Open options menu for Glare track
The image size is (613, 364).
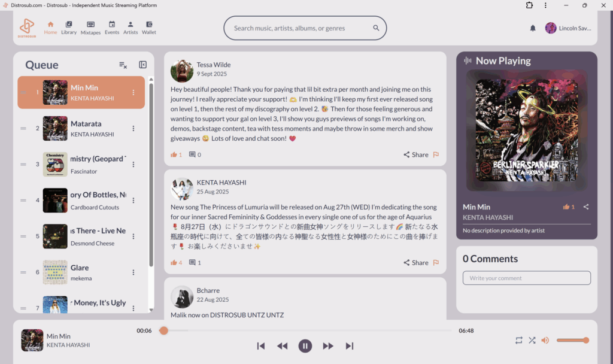tap(133, 272)
